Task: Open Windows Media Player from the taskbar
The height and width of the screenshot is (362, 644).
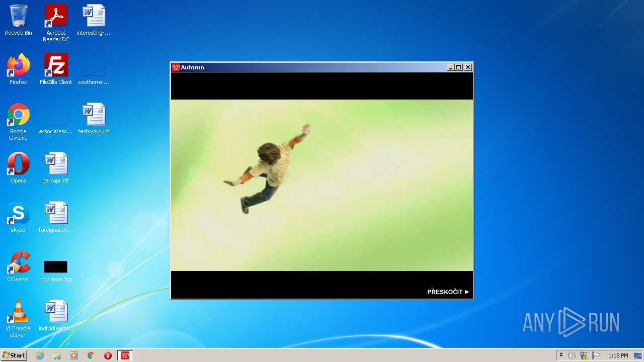Action: pos(74,355)
